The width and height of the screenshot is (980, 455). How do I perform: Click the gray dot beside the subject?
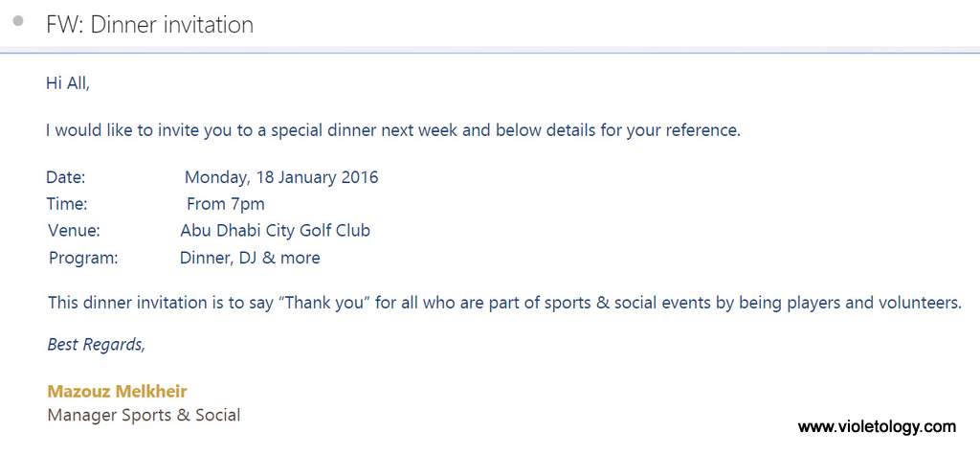click(x=18, y=21)
